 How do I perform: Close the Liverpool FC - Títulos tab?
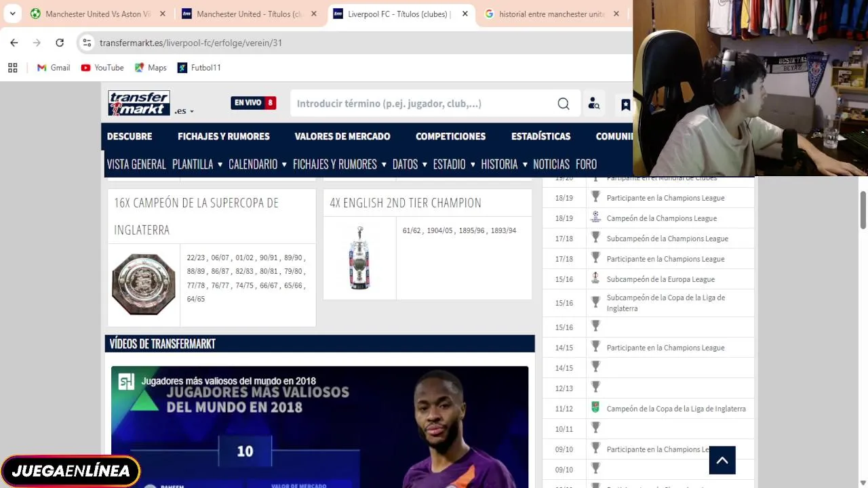(x=465, y=14)
